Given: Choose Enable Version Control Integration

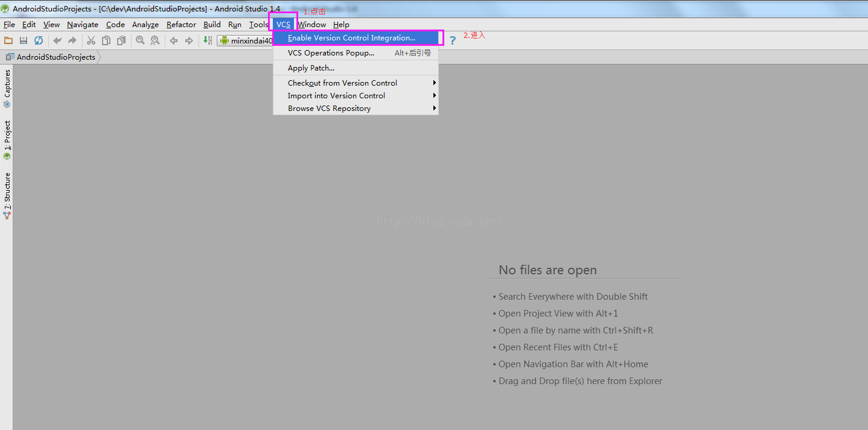Looking at the screenshot, I should [356, 38].
